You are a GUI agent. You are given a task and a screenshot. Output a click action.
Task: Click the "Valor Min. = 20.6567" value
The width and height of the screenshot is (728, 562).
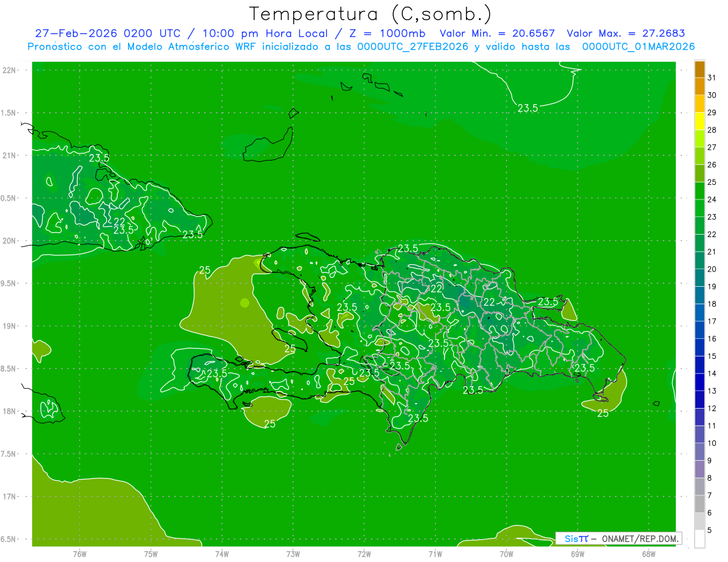[497, 34]
